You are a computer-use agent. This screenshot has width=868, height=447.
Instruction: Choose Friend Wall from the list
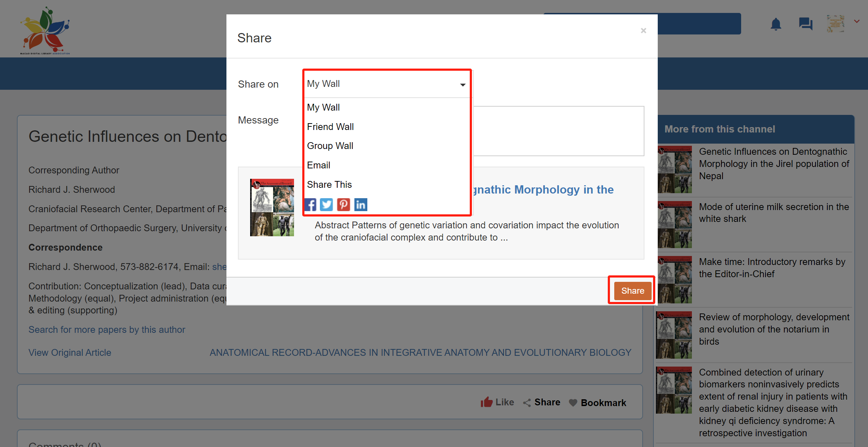pyautogui.click(x=330, y=127)
